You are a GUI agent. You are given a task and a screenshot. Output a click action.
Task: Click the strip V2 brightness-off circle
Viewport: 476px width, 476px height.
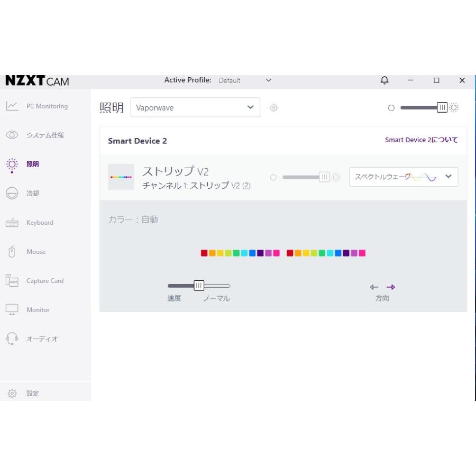coord(273,177)
